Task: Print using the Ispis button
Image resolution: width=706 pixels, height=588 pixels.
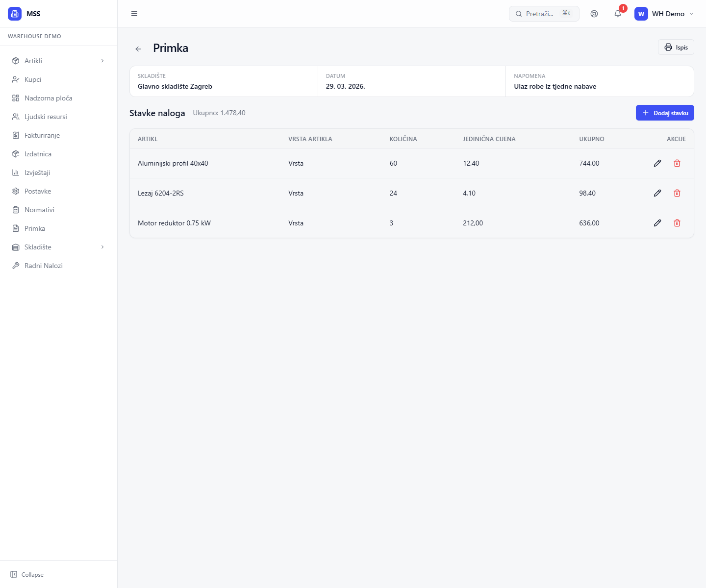Action: tap(676, 47)
